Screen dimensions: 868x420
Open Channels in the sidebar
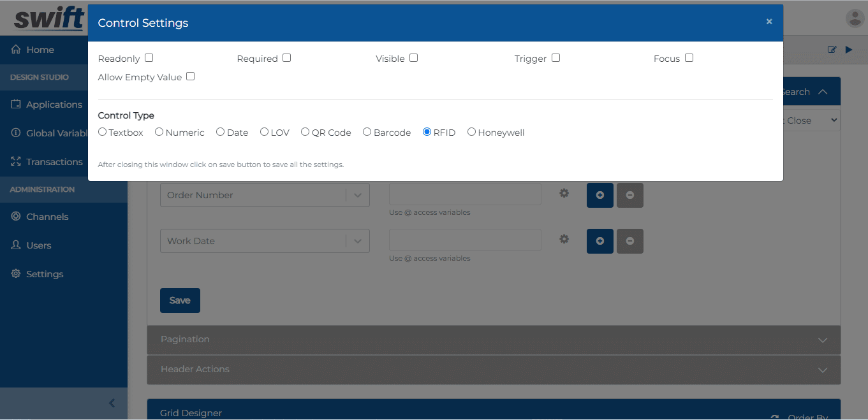[x=47, y=217]
